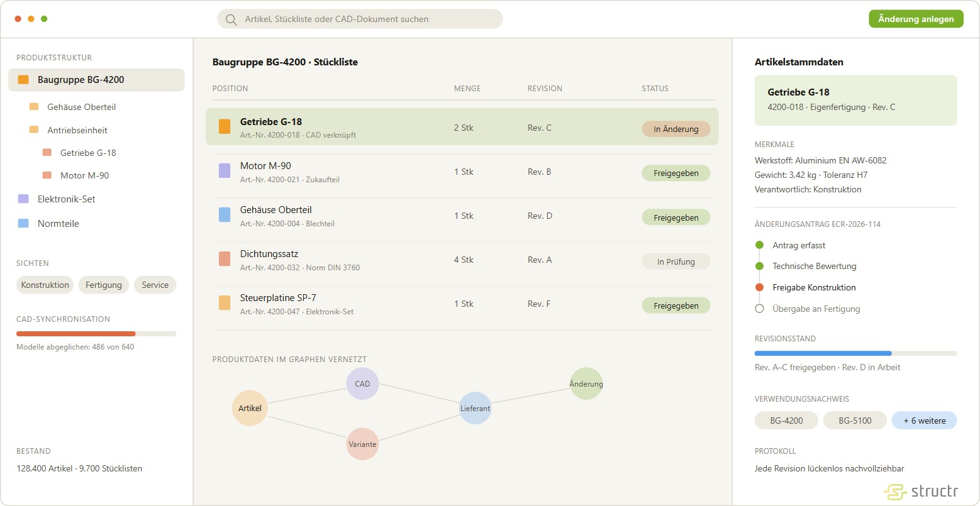
Task: Click the purple Motor M-90 row icon
Action: 225,170
